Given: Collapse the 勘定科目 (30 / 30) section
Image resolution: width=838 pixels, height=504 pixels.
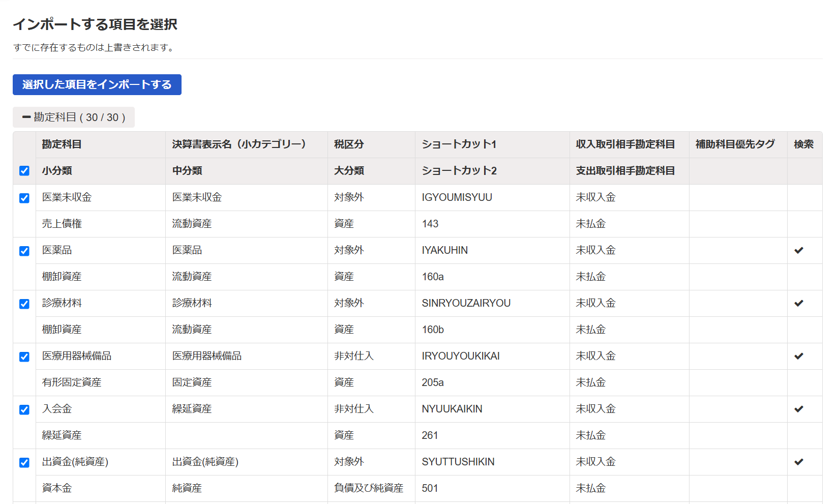Looking at the screenshot, I should point(74,117).
